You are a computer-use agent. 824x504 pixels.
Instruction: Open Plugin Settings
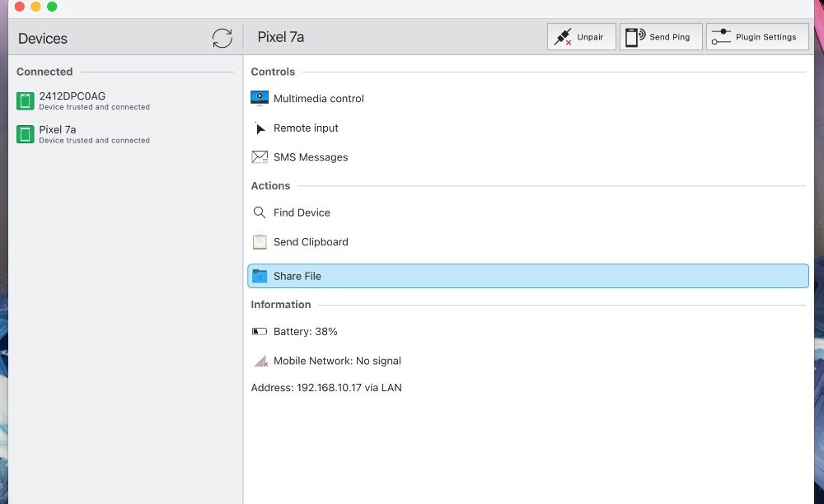tap(757, 37)
